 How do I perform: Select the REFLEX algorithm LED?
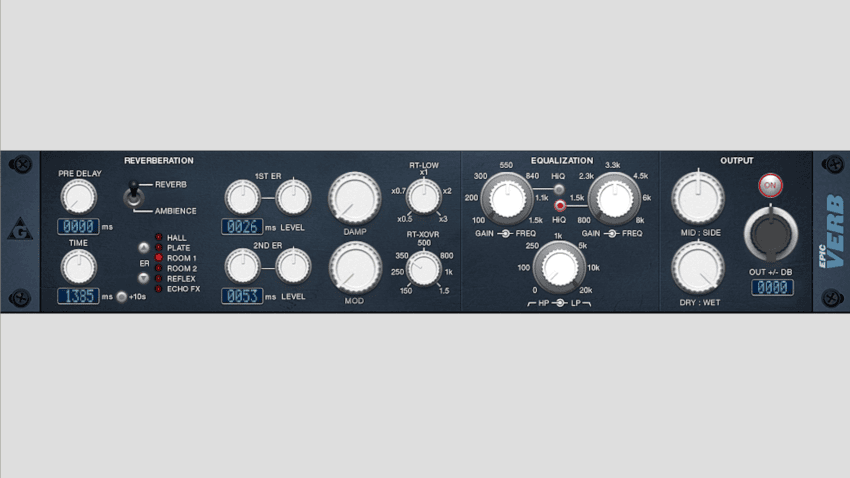coord(159,279)
